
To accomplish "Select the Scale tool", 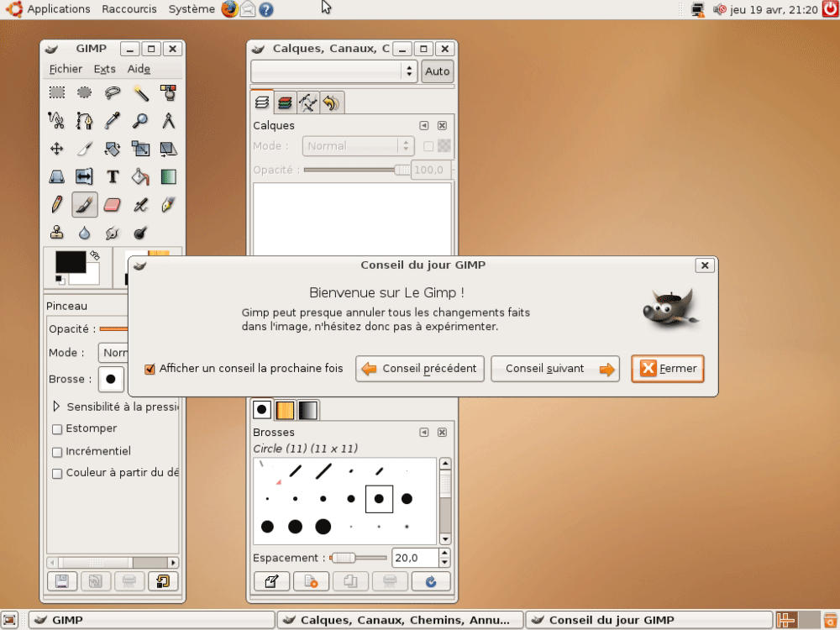I will pyautogui.click(x=140, y=149).
